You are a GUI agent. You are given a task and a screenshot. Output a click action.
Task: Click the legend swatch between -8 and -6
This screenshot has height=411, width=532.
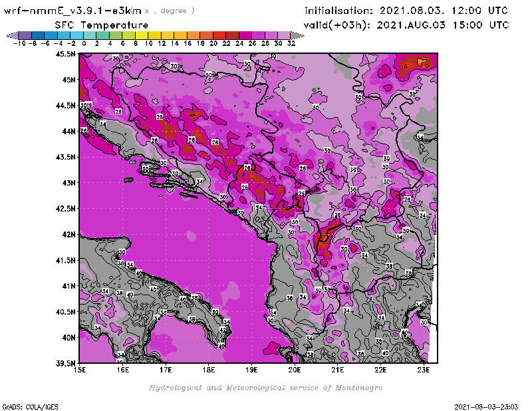pos(38,36)
